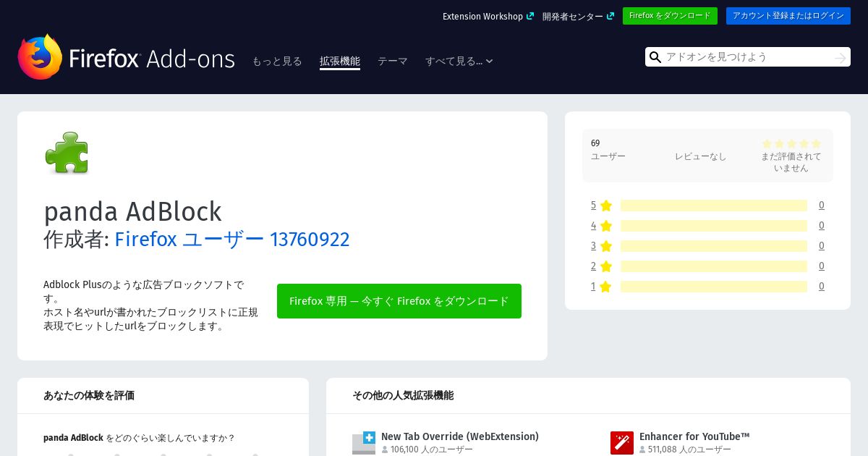Click アカウント登録またはログイン button
Viewport: 868px width, 456px height.
pyautogui.click(x=788, y=16)
